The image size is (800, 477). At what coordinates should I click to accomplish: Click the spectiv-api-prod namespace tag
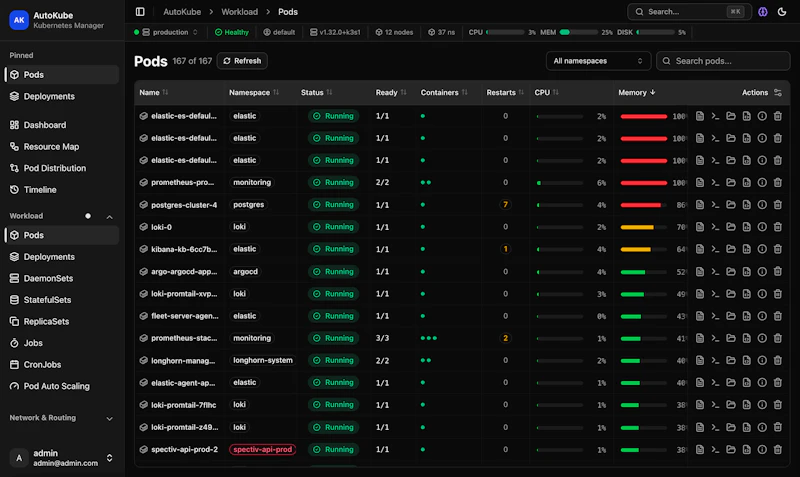pos(263,449)
